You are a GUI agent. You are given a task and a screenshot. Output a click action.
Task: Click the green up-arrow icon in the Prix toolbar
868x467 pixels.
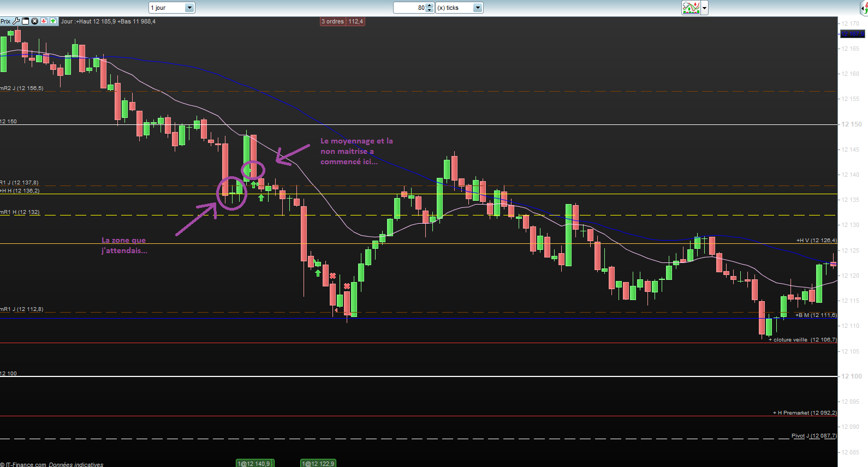[53, 21]
